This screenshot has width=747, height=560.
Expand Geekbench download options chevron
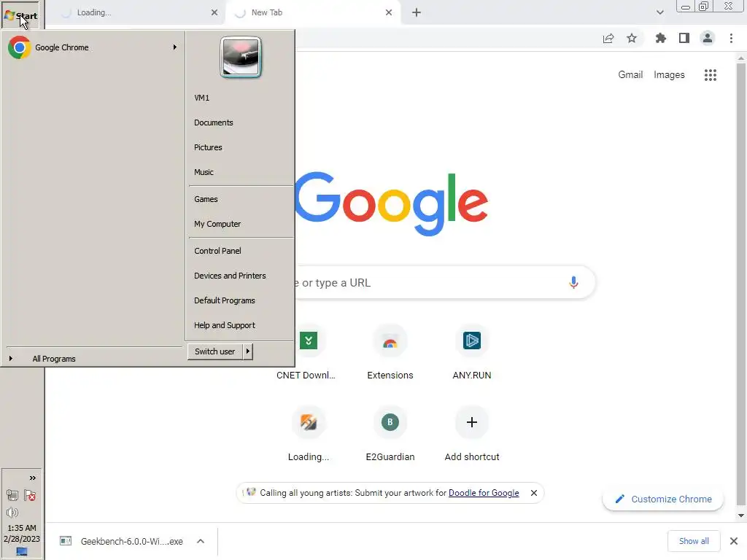[201, 542]
